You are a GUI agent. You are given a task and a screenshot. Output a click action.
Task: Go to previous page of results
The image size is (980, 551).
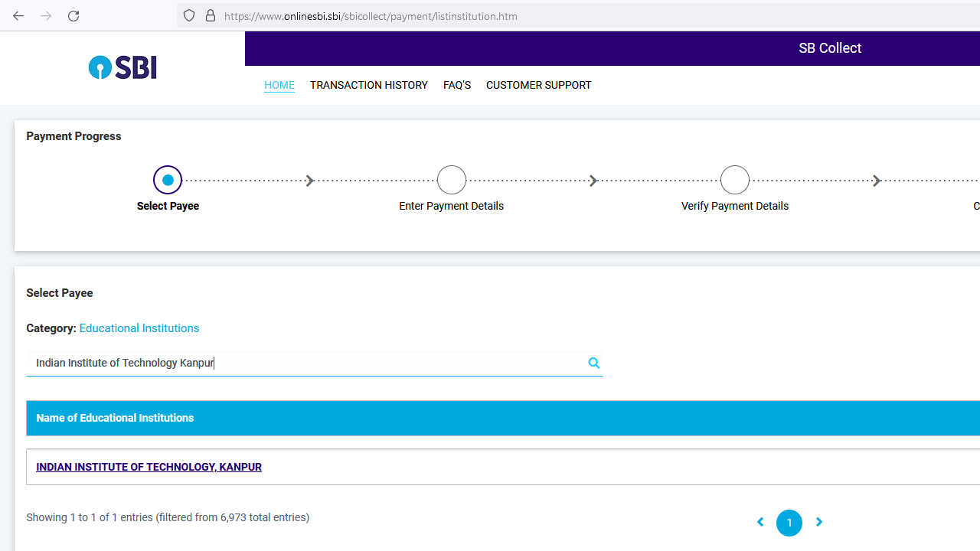pyautogui.click(x=760, y=523)
